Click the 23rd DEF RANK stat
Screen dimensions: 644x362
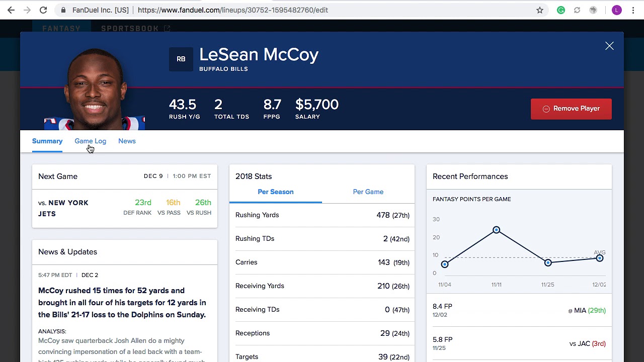(x=137, y=207)
